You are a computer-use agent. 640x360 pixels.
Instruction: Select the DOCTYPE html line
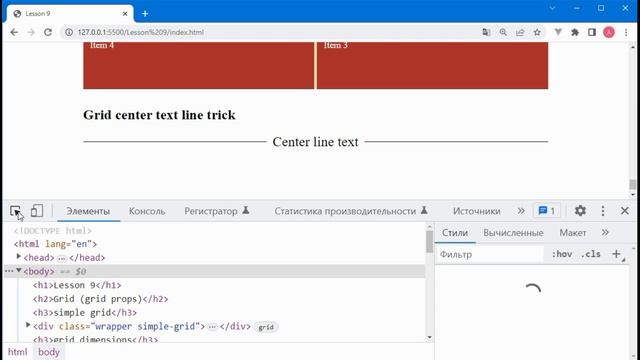(x=53, y=231)
